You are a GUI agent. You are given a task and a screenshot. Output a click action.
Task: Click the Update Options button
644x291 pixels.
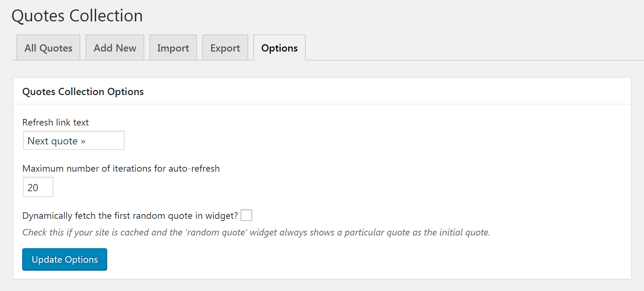point(64,259)
